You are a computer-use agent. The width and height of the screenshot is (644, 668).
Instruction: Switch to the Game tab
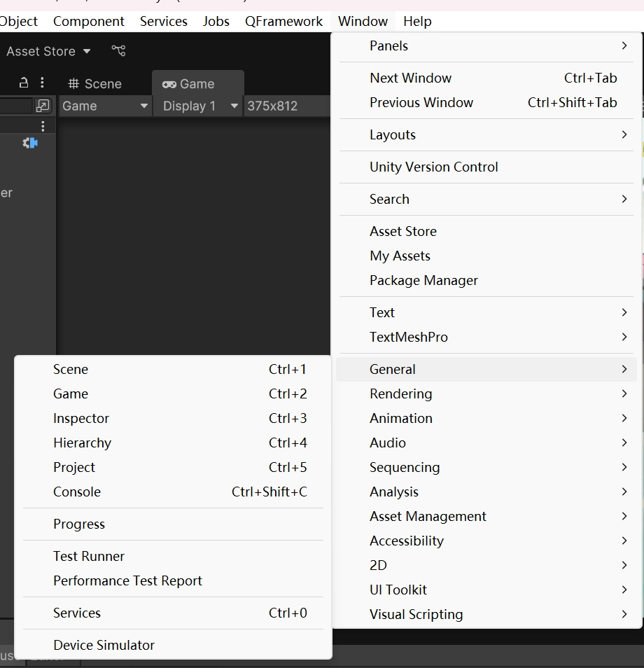point(198,83)
